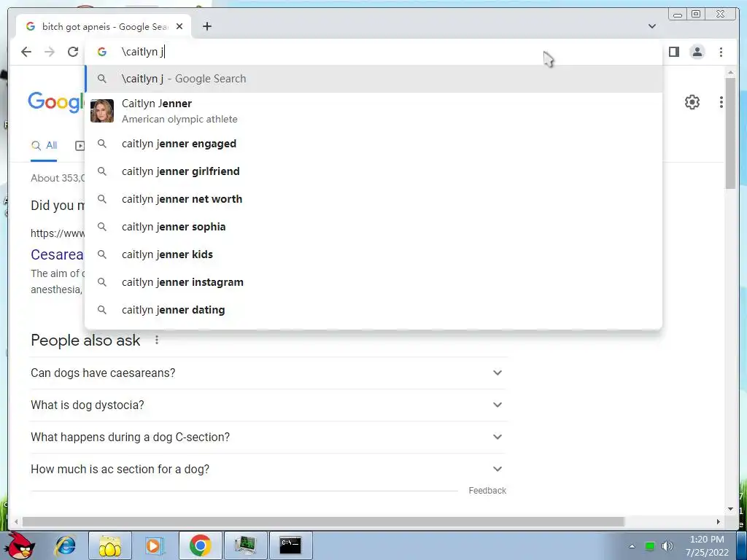Expand 'Can dogs have caesareans?' question
747x560 pixels.
268,373
